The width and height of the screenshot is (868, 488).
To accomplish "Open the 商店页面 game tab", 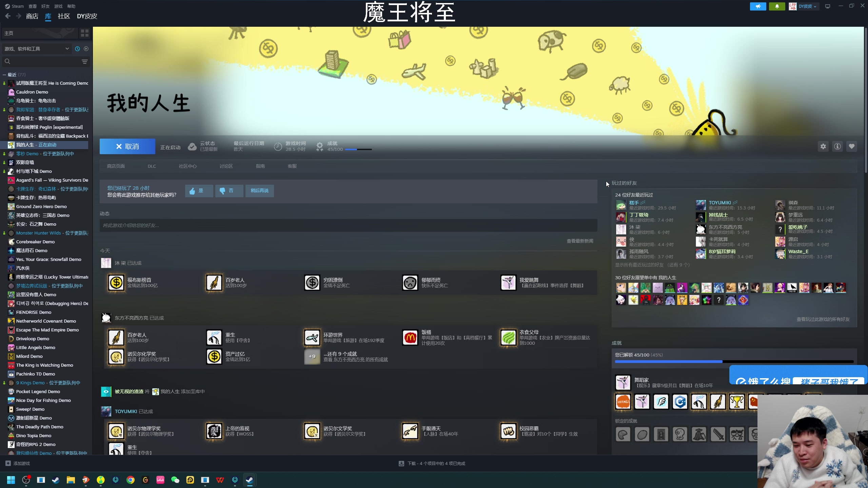I will pyautogui.click(x=116, y=166).
